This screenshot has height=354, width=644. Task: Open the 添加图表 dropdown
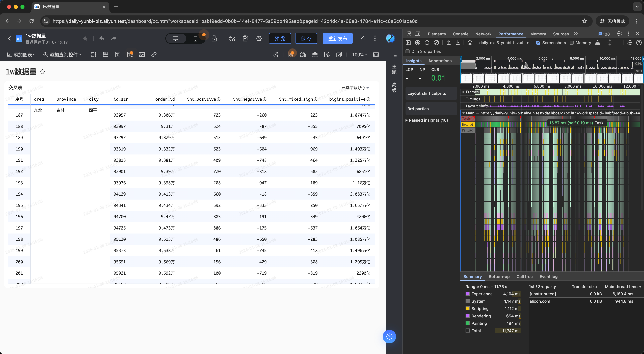(x=21, y=55)
